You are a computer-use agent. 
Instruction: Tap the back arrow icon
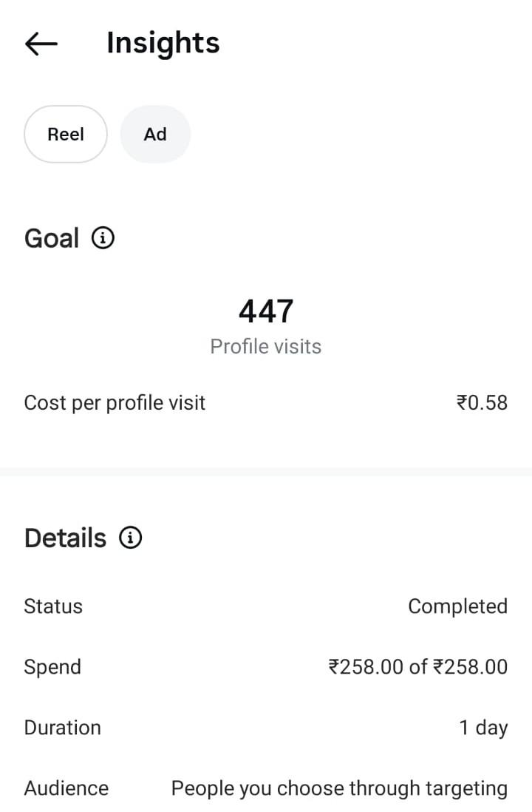41,44
